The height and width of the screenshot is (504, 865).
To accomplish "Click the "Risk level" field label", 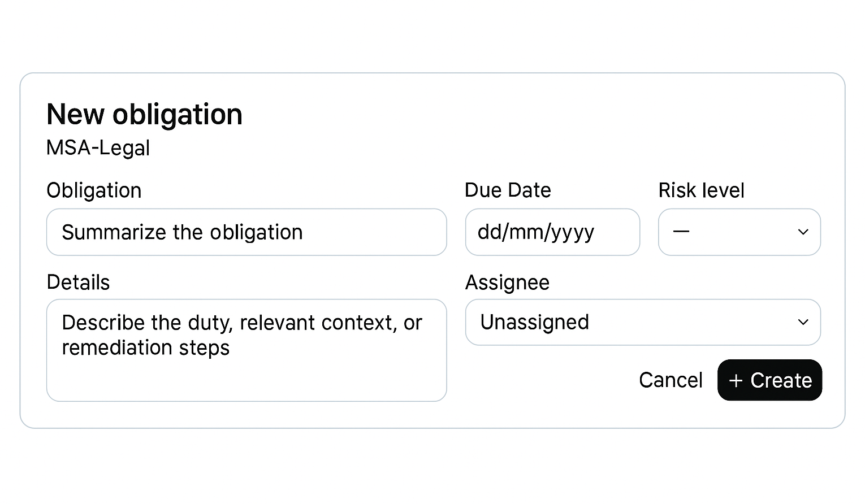I will 701,190.
